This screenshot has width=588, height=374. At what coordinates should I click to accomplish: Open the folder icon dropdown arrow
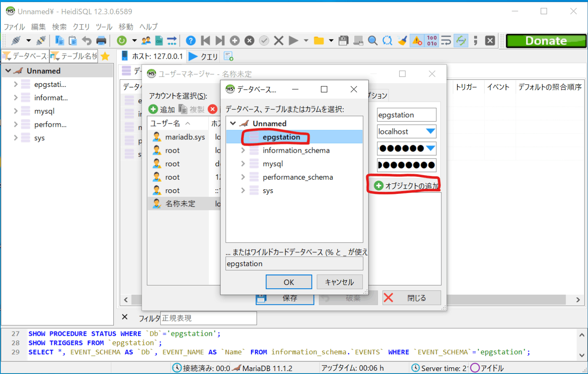331,41
